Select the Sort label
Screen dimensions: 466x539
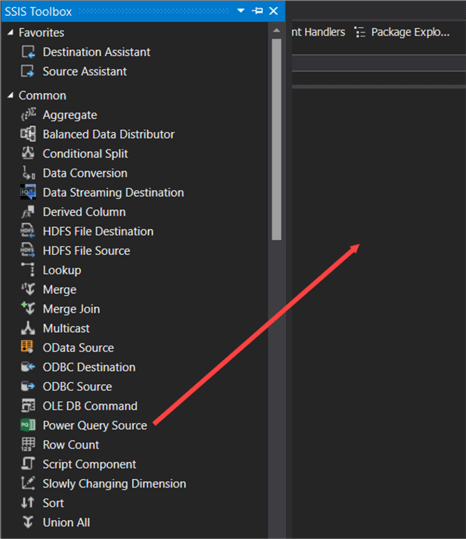coord(53,503)
